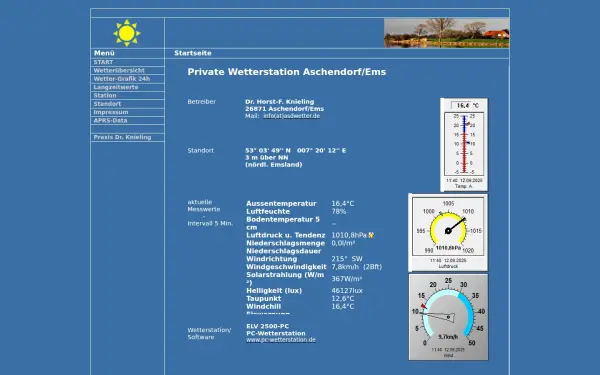This screenshot has width=600, height=375.
Task: Select the Private Wetterstation Aschendorf/Ems heading
Action: tap(287, 72)
